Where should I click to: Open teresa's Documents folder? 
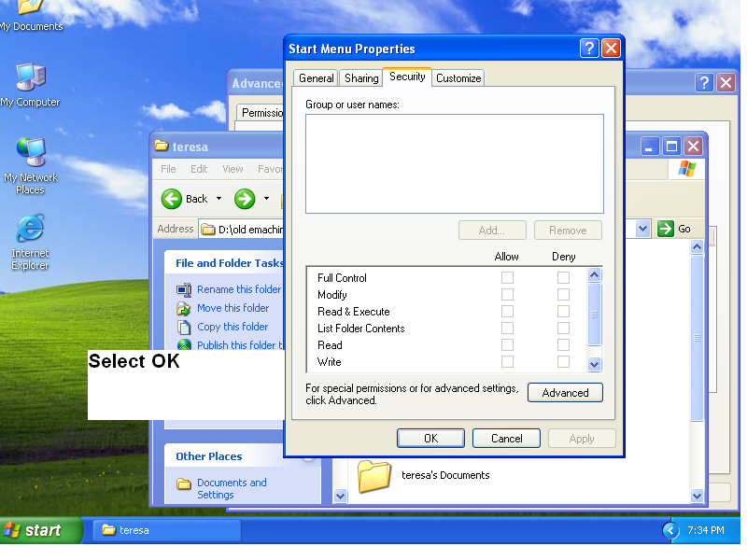373,477
